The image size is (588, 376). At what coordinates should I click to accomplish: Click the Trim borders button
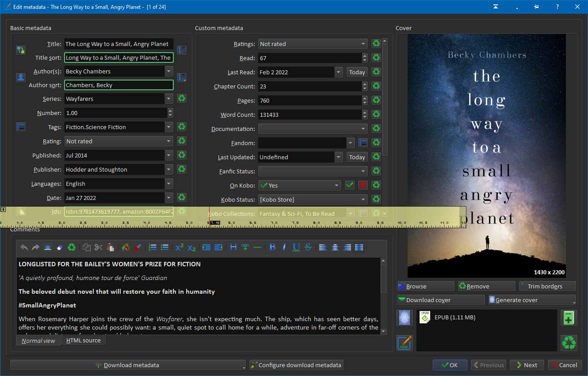547,286
